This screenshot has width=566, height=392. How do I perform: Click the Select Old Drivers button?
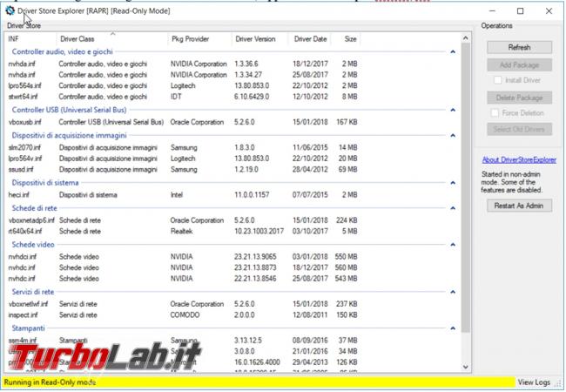pyautogui.click(x=519, y=129)
